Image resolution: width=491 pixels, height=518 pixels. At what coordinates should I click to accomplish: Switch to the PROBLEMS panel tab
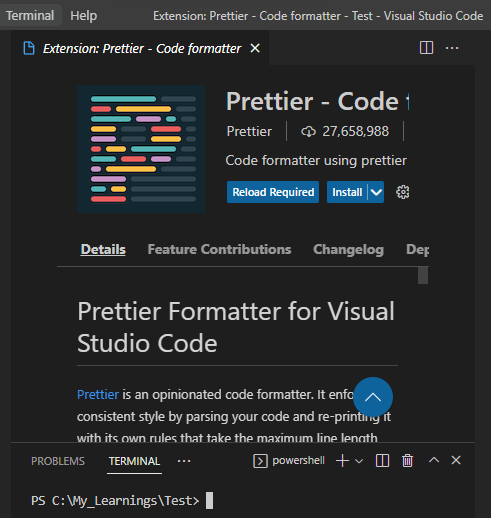(x=58, y=461)
